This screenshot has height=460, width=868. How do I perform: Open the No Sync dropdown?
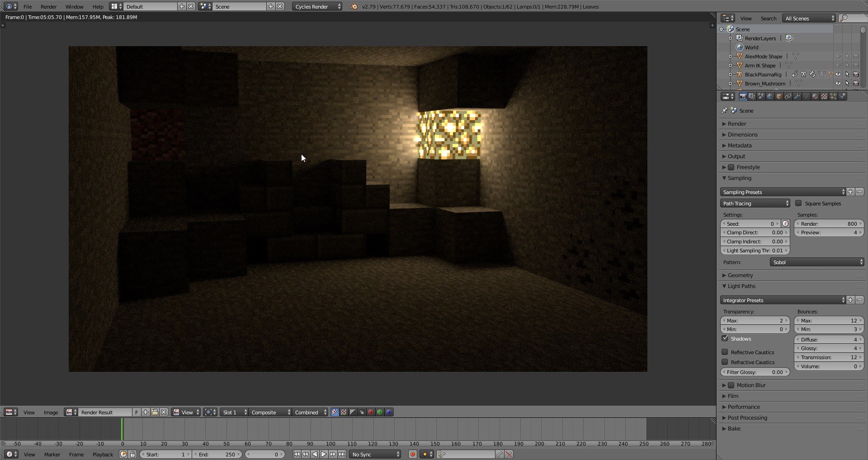(x=375, y=454)
